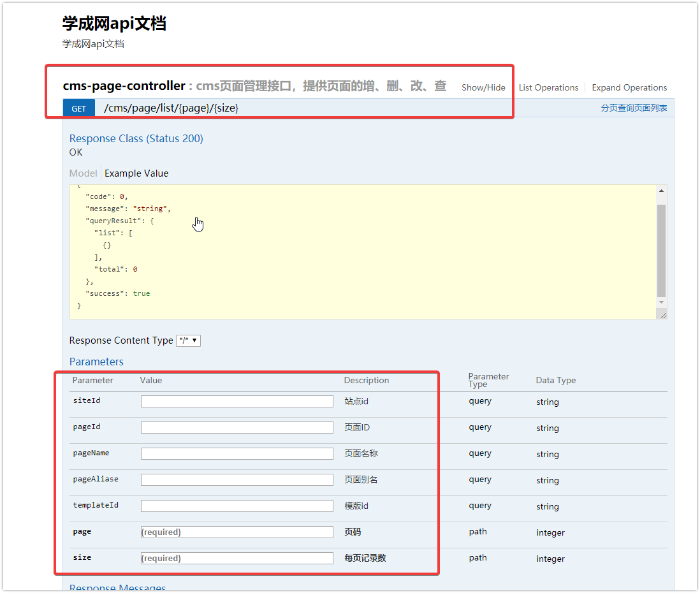Click the siteId parameter name
Image resolution: width=700 pixels, height=593 pixels.
[x=87, y=400]
